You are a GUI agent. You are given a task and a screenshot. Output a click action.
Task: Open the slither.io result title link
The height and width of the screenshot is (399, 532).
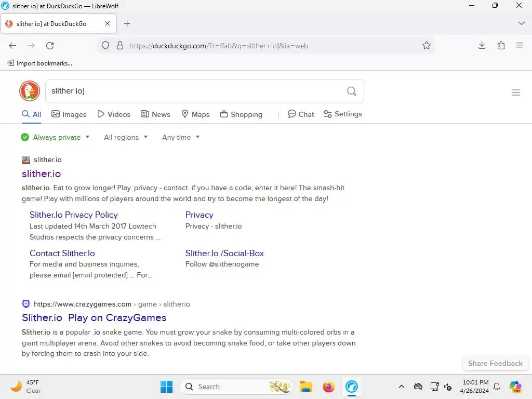pos(42,174)
